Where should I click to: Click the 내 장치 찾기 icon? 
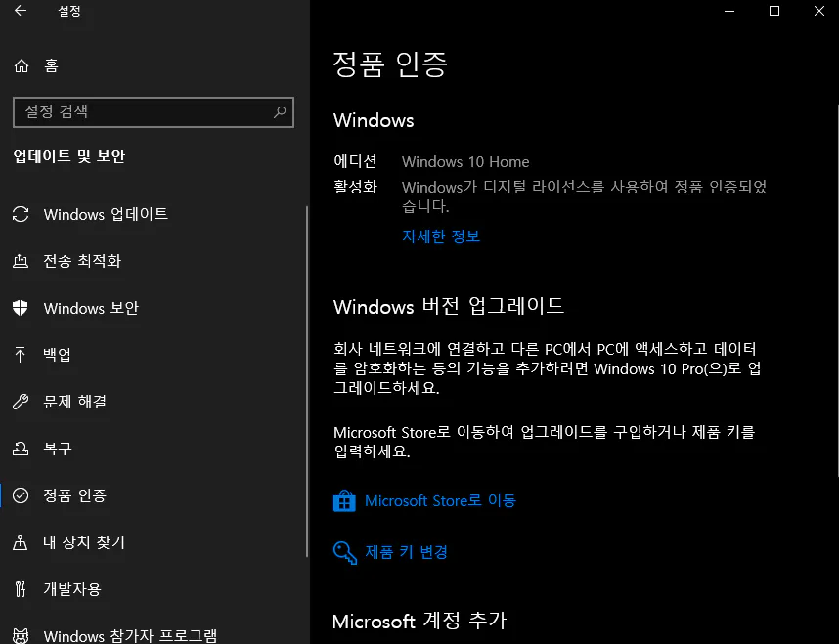pyautogui.click(x=21, y=541)
